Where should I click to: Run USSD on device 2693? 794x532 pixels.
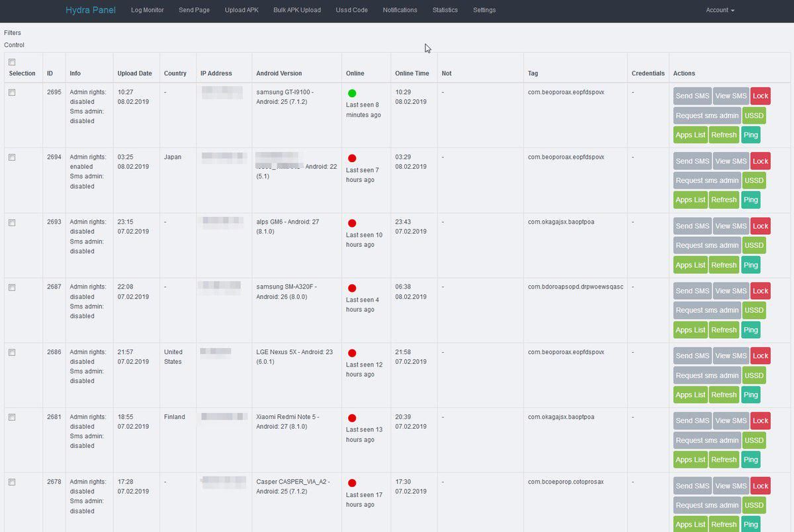(x=754, y=245)
